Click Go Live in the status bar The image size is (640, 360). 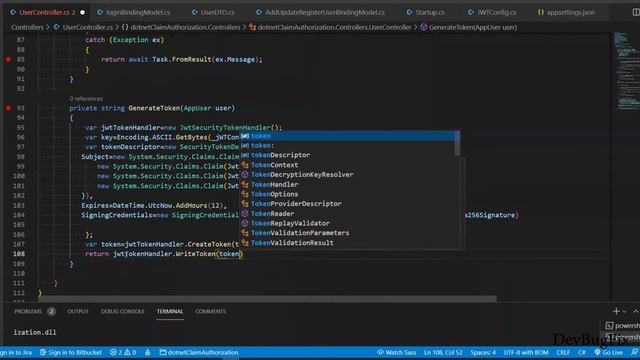[x=609, y=352]
